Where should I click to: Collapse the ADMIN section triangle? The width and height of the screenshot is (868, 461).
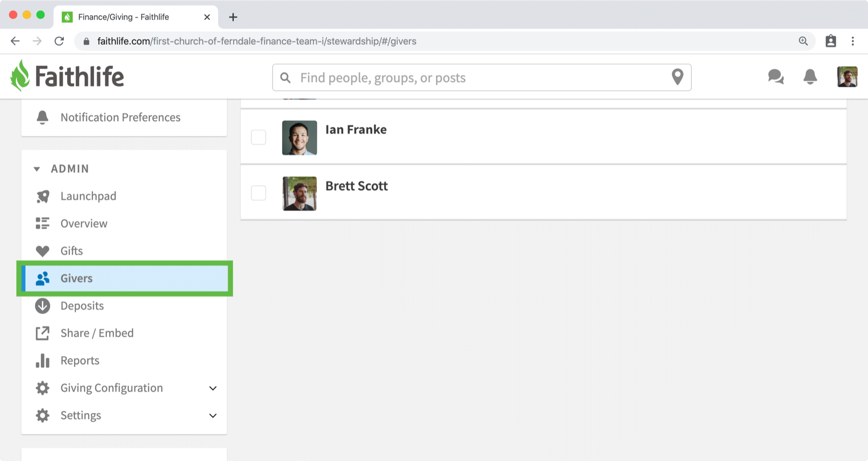click(x=37, y=169)
